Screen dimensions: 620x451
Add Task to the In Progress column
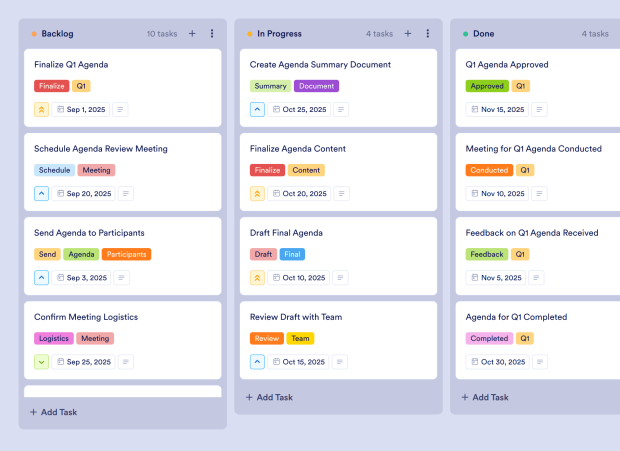click(270, 397)
